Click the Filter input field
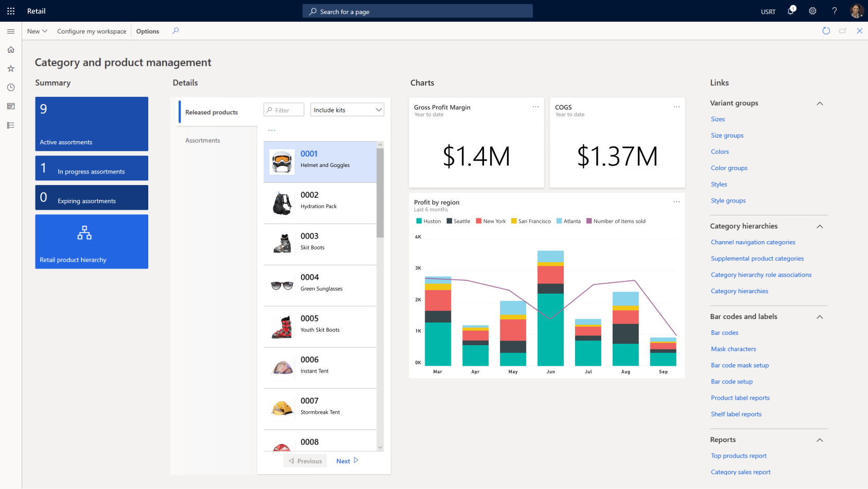The height and width of the screenshot is (489, 868). click(x=284, y=110)
